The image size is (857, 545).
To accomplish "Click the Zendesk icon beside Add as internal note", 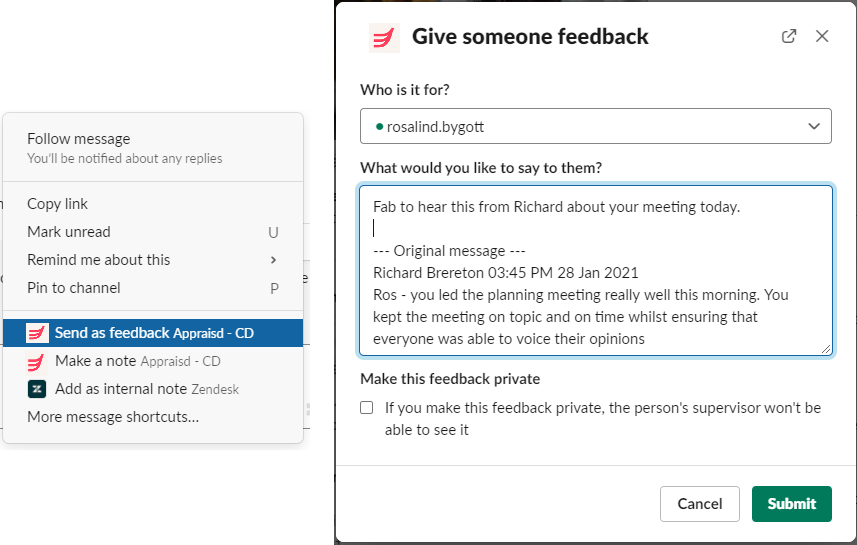I will point(37,389).
